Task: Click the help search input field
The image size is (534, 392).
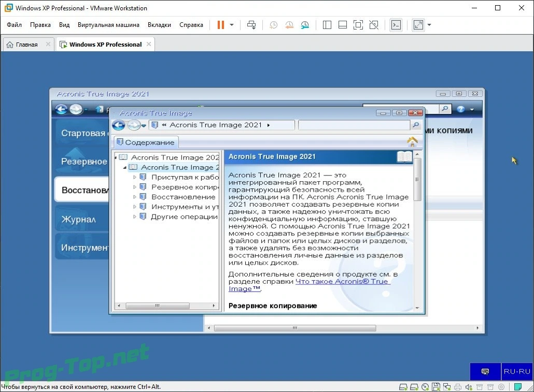Action: pyautogui.click(x=354, y=125)
